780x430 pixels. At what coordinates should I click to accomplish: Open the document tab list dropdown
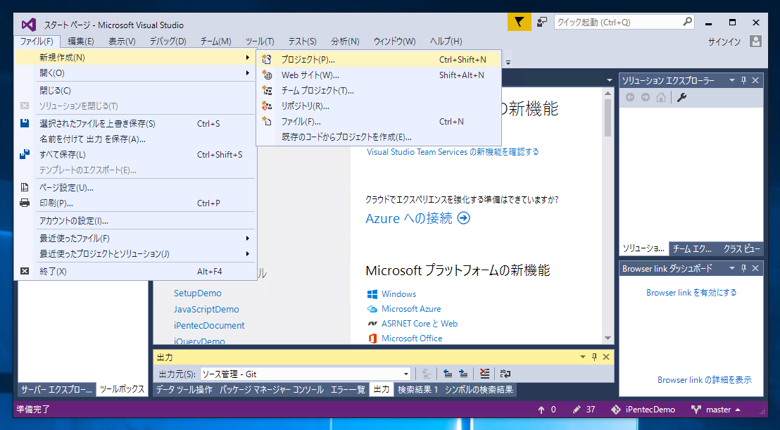(609, 81)
